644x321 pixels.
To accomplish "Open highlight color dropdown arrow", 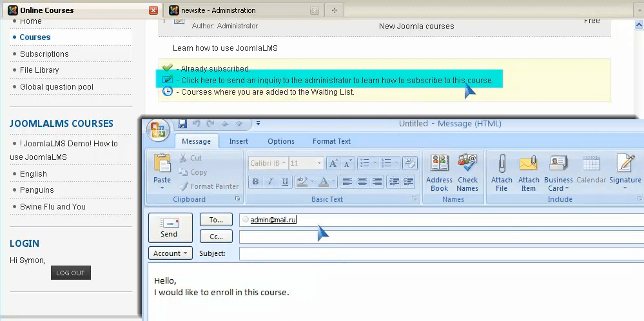I will point(313,181).
